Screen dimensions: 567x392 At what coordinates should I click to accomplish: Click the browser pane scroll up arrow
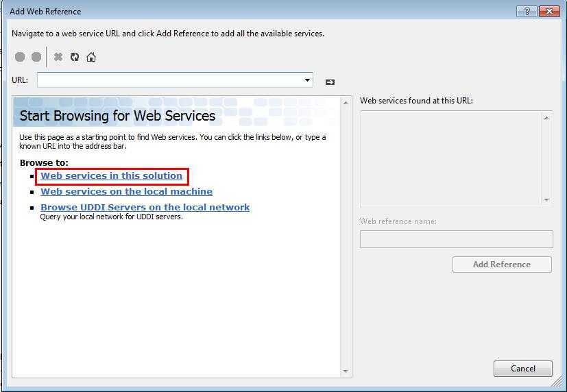coord(346,103)
